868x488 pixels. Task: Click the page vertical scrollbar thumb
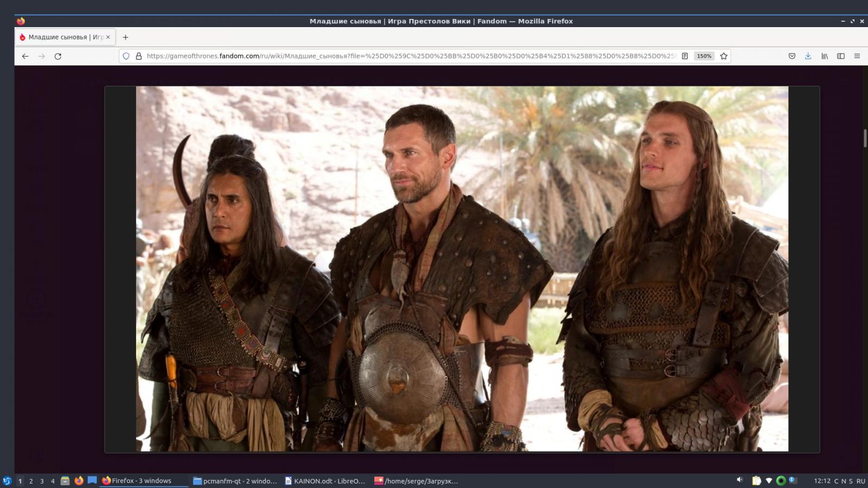865,138
